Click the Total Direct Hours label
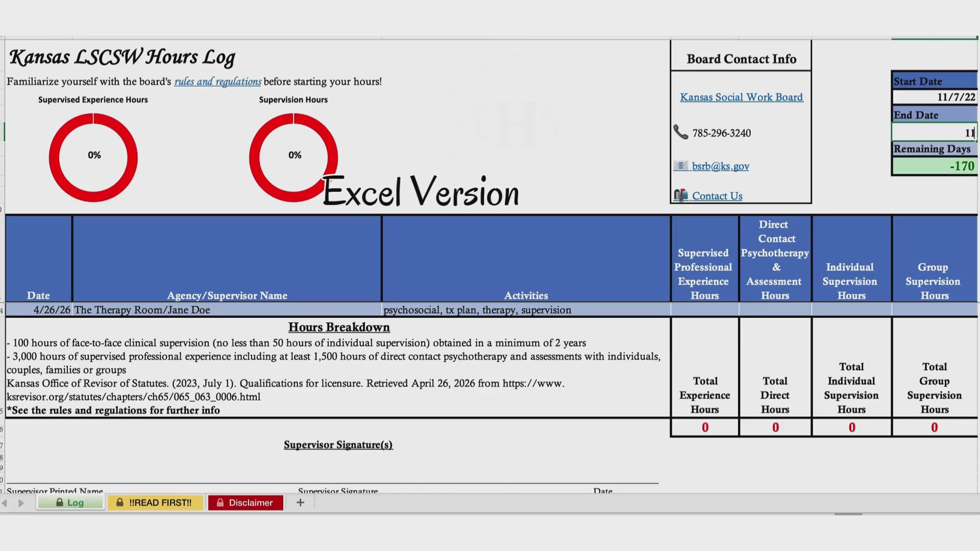Image resolution: width=980 pixels, height=551 pixels. [x=775, y=395]
